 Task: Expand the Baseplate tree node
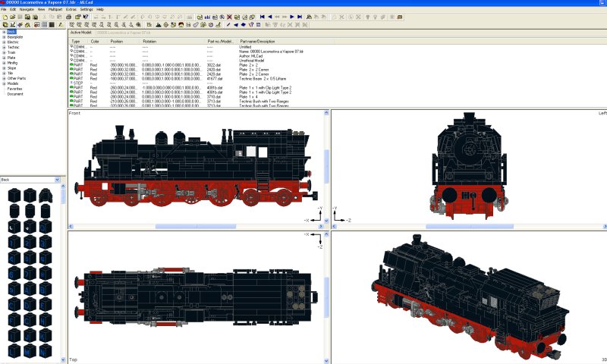(x=5, y=37)
